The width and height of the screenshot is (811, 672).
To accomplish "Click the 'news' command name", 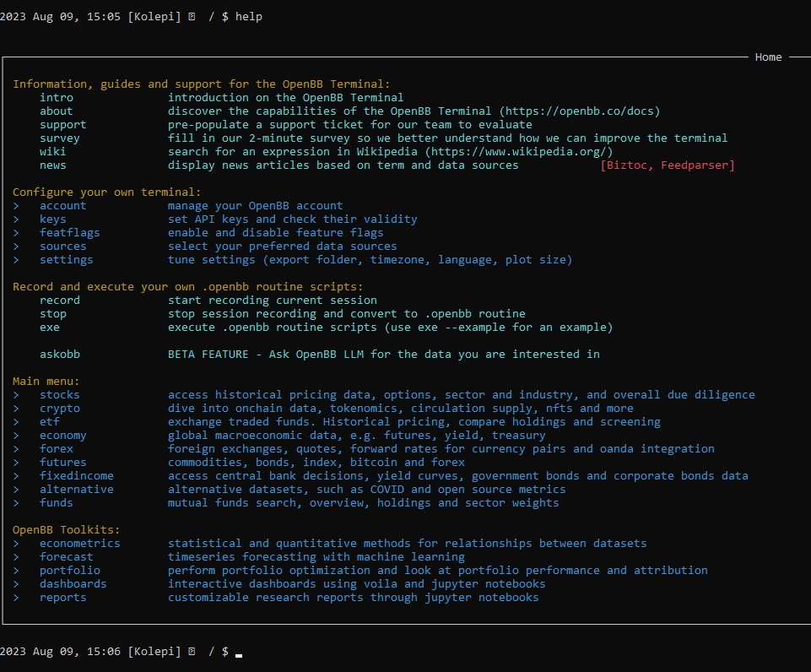I will click(x=53, y=165).
